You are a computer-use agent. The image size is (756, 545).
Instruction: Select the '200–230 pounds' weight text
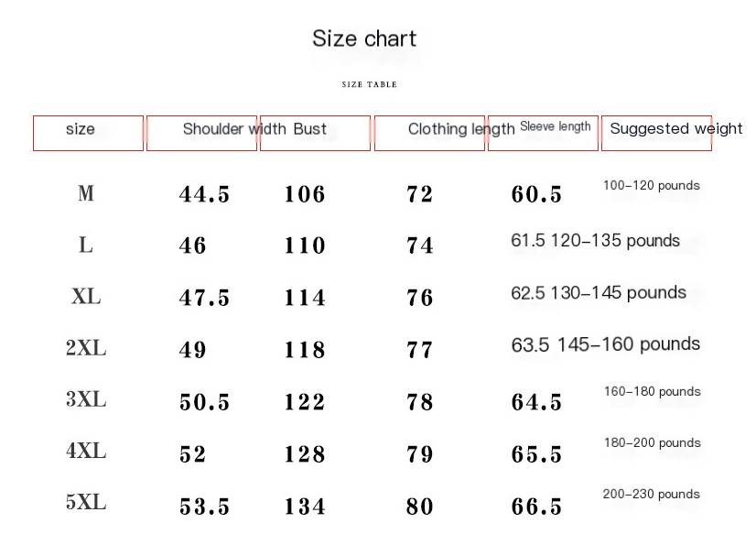(x=652, y=494)
